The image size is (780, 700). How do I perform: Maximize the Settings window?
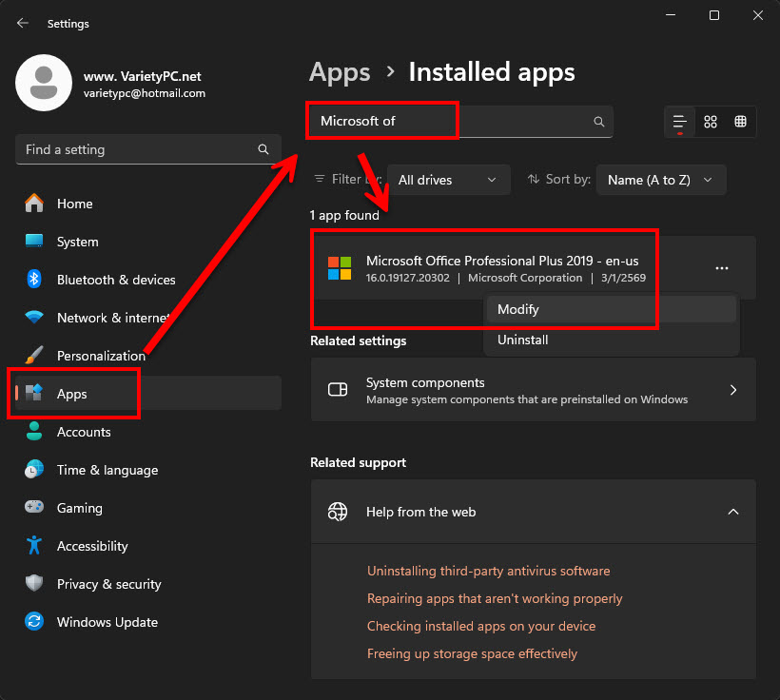pos(713,15)
